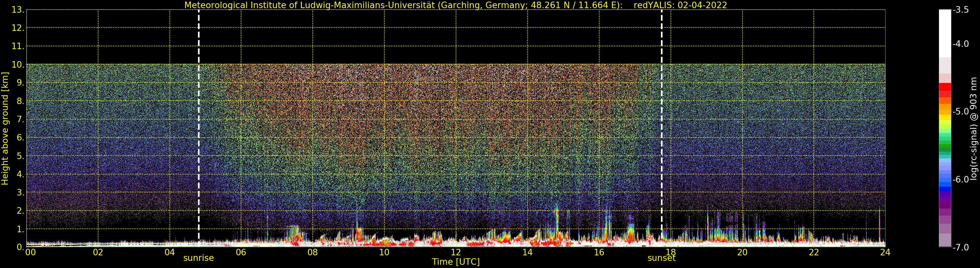
Task: Click the 'sunrise' label under the time axis
Action: coord(199,258)
